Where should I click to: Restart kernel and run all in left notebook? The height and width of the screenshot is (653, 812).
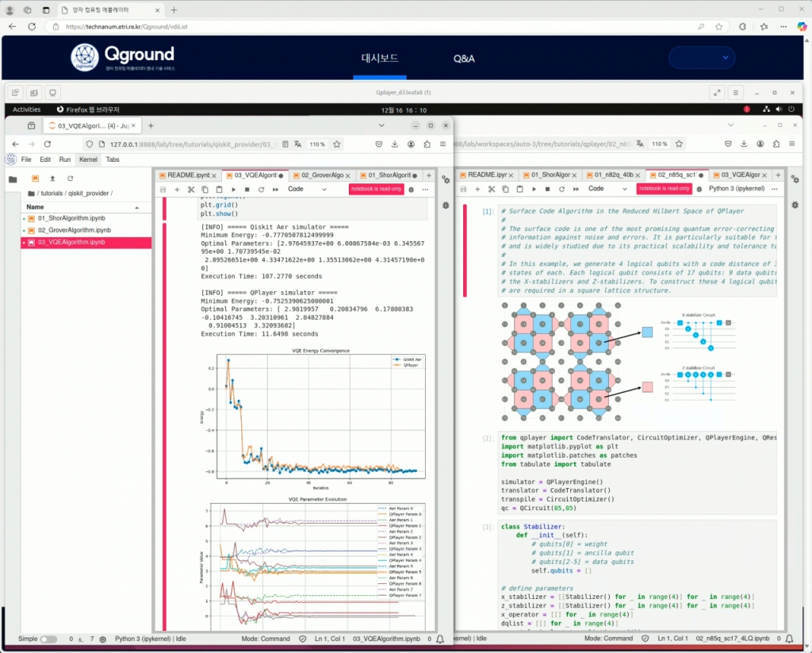[275, 190]
